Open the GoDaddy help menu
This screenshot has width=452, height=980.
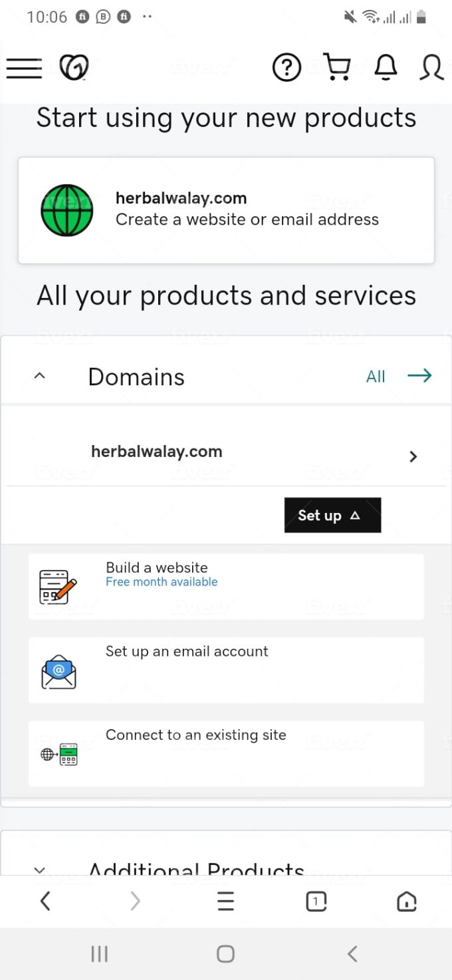pyautogui.click(x=286, y=67)
